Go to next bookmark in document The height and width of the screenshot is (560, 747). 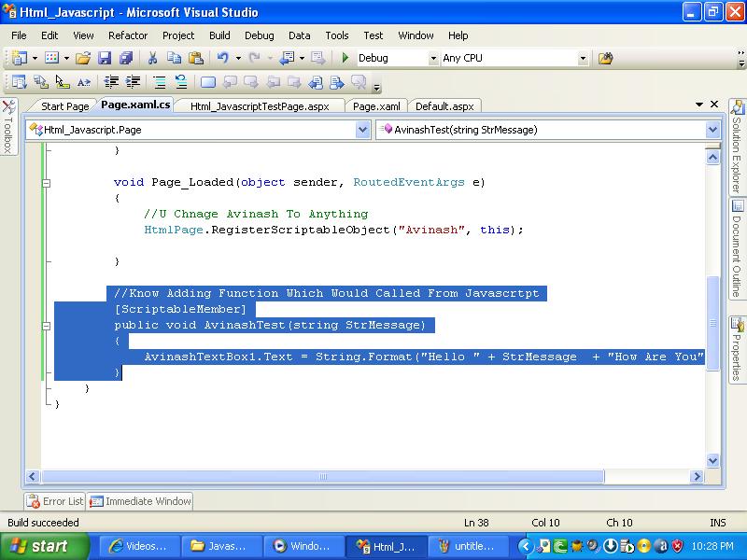tap(336, 82)
